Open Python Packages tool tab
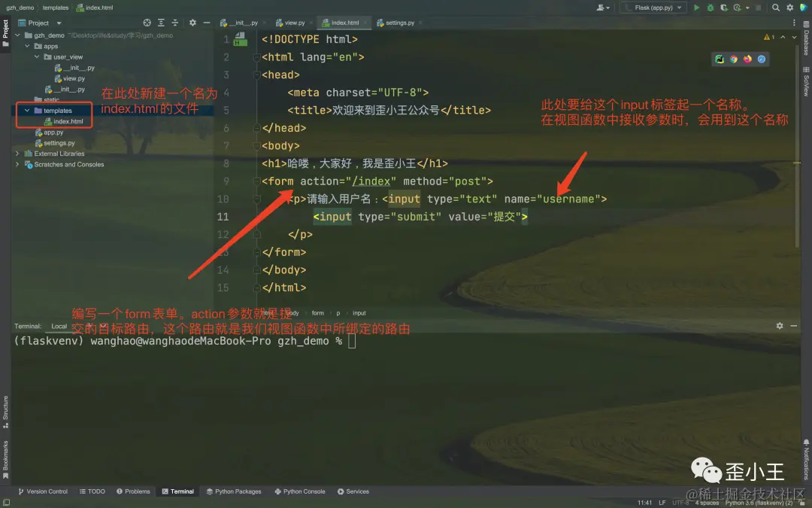 (x=234, y=491)
